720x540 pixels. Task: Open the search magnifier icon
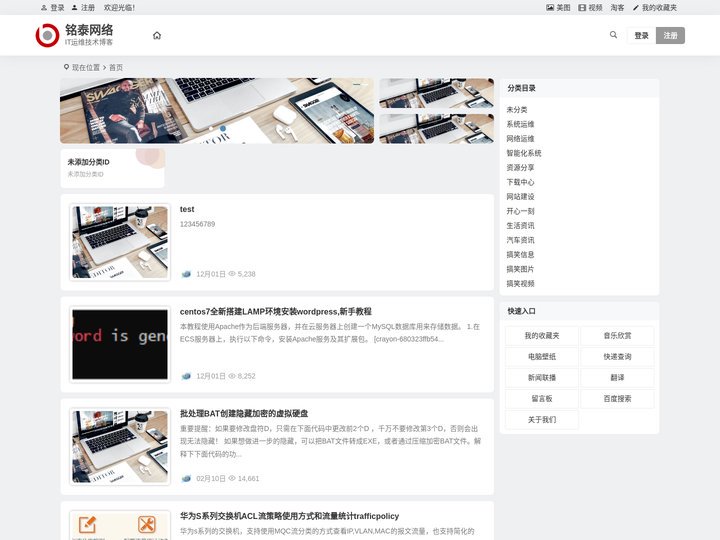coord(613,35)
